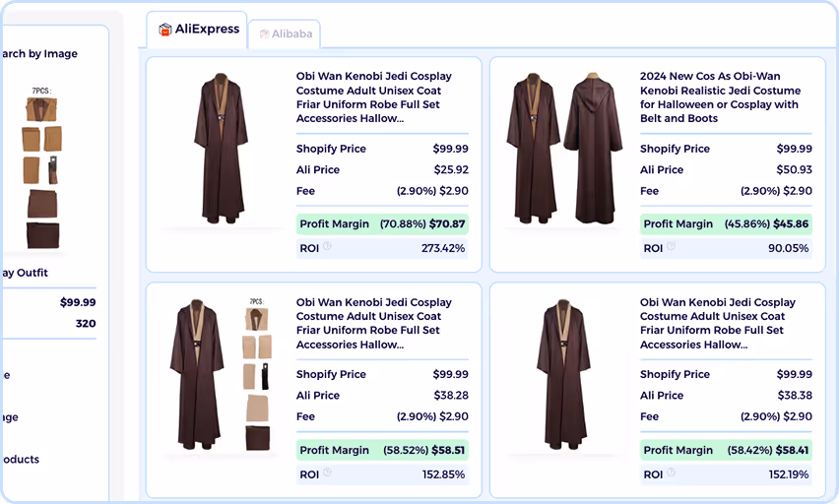
Task: Click the AliExpress logo icon
Action: click(x=164, y=30)
